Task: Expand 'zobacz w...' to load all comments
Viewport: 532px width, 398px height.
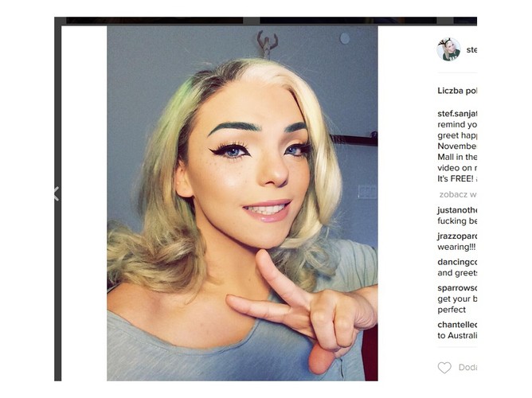Action: [458, 194]
